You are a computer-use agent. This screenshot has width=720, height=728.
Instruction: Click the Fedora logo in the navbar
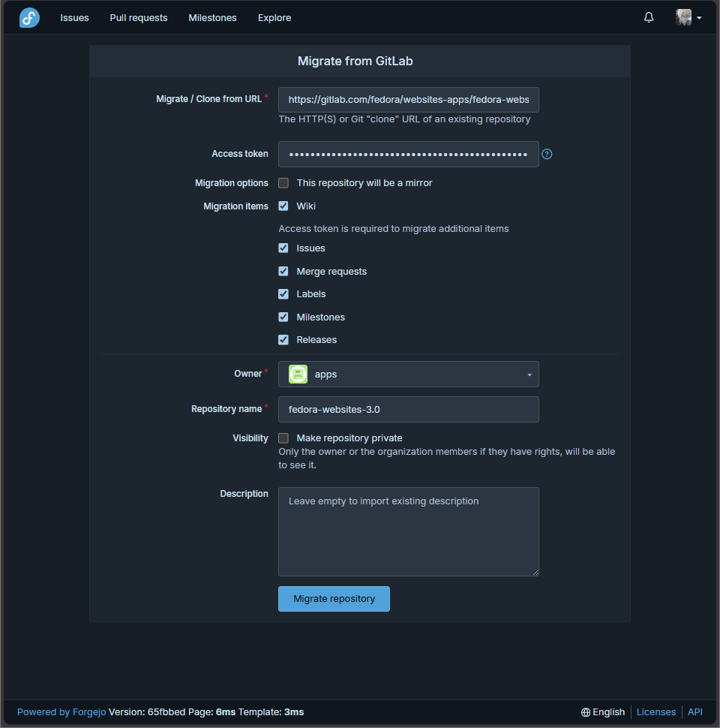28,17
